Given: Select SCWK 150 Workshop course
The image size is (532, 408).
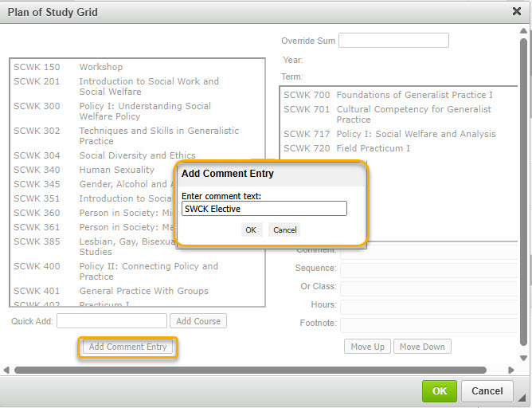Looking at the screenshot, I should pos(137,67).
